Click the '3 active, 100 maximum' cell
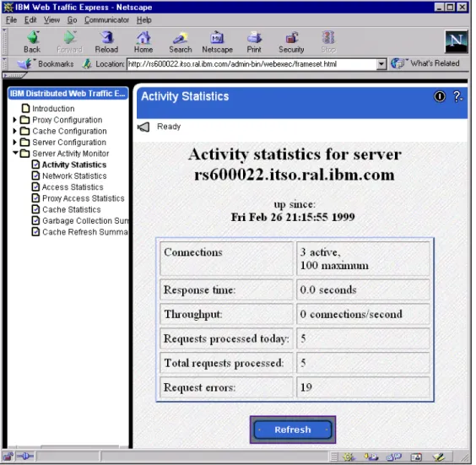476x465 pixels. click(x=363, y=258)
